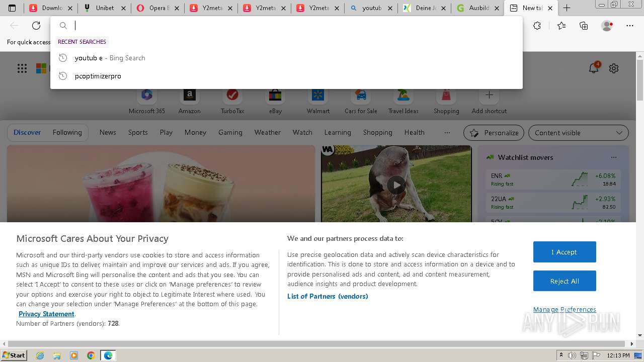Image resolution: width=644 pixels, height=362 pixels.
Task: Switch to the Deine Jobs tab
Action: click(x=424, y=8)
